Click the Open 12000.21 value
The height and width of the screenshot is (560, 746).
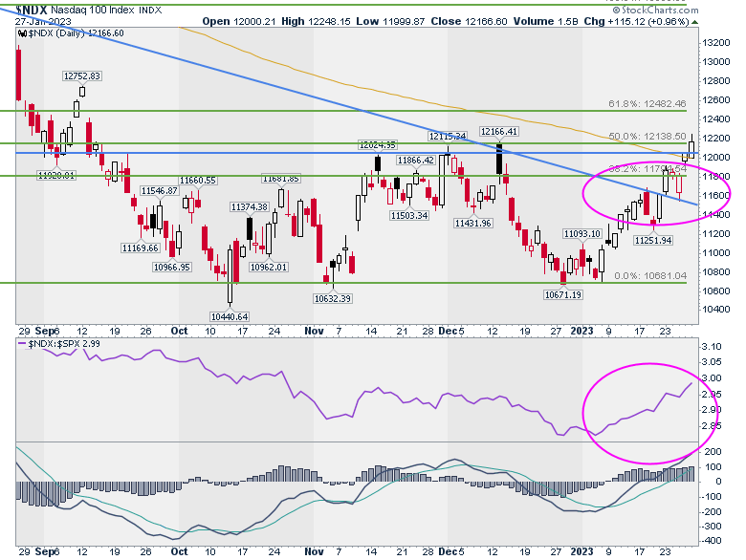pyautogui.click(x=239, y=21)
